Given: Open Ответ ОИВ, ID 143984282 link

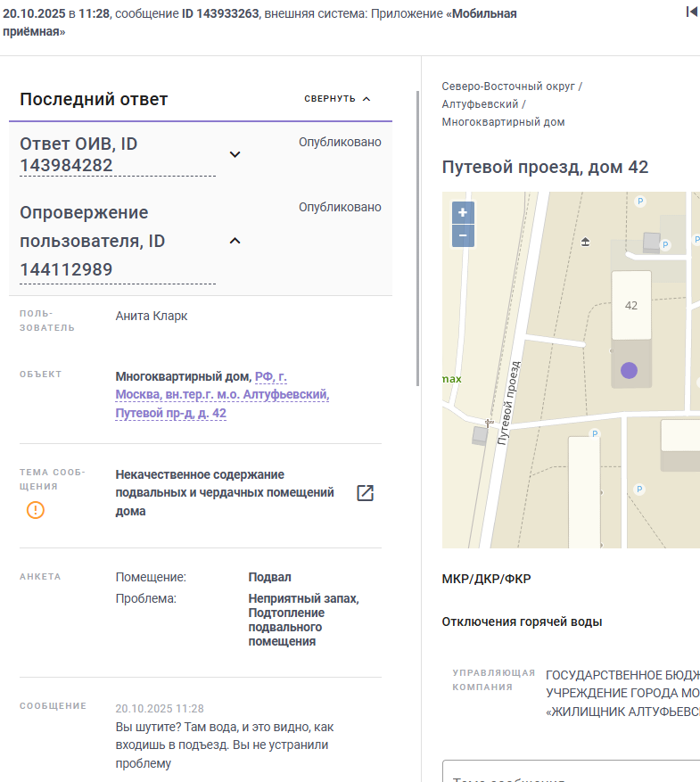Looking at the screenshot, I should coord(78,155).
